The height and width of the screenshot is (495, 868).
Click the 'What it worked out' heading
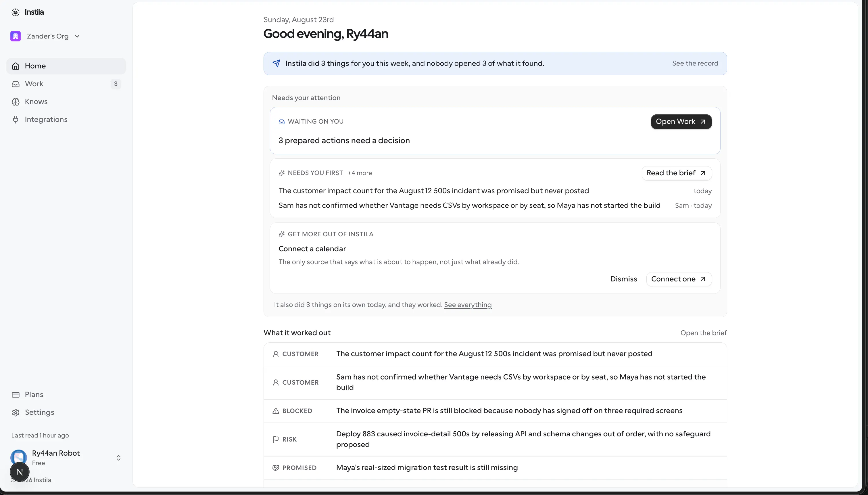[x=297, y=333]
